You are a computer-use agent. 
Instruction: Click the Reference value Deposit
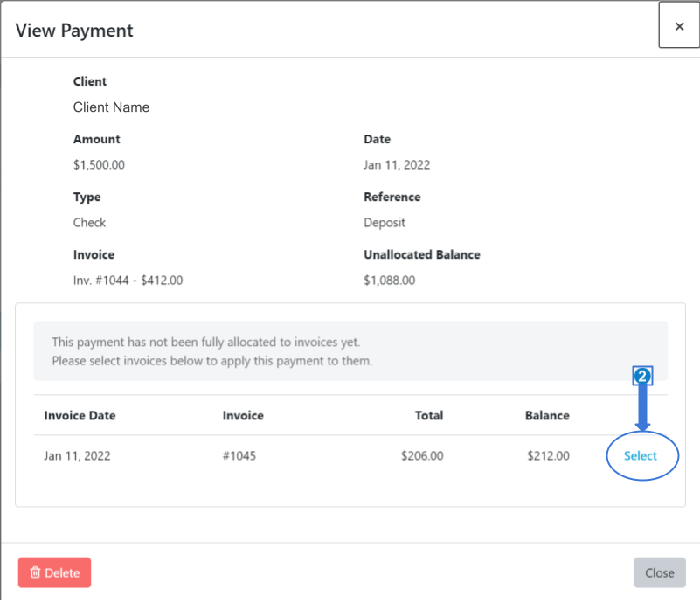tap(385, 222)
